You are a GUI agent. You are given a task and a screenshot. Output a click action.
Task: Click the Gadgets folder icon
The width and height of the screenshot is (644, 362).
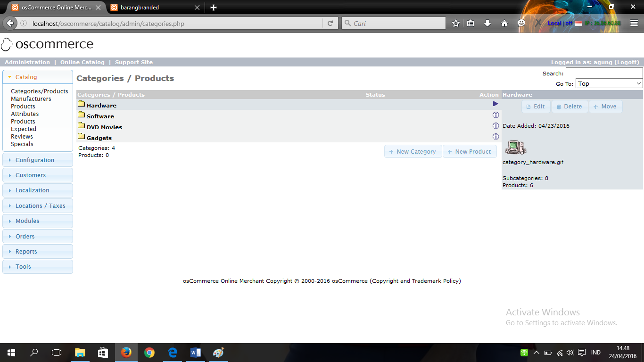81,137
